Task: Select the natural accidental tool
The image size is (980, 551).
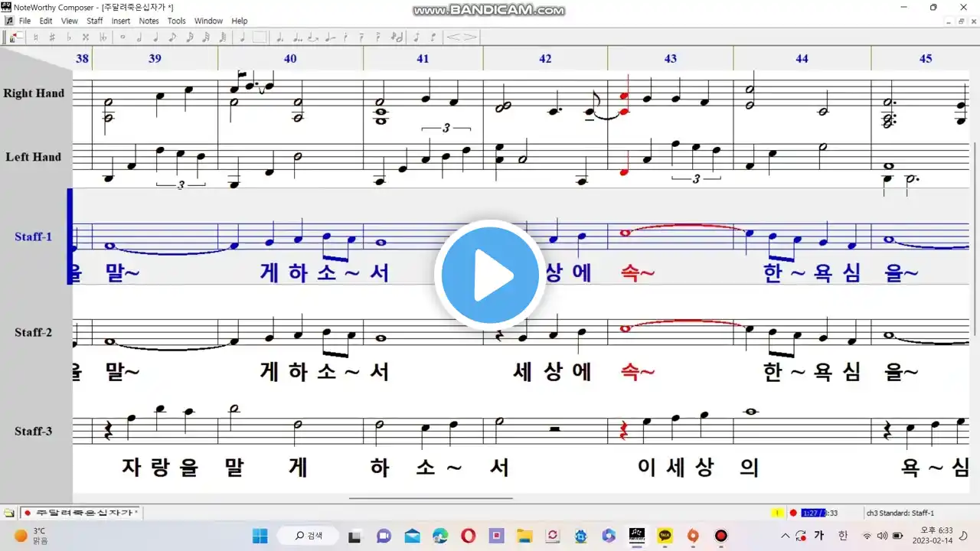Action: [x=35, y=37]
